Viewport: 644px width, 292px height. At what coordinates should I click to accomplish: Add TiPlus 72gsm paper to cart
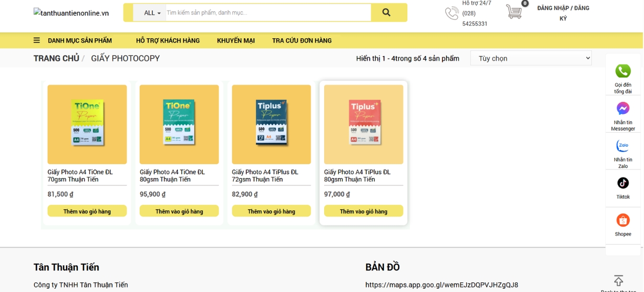tap(271, 211)
